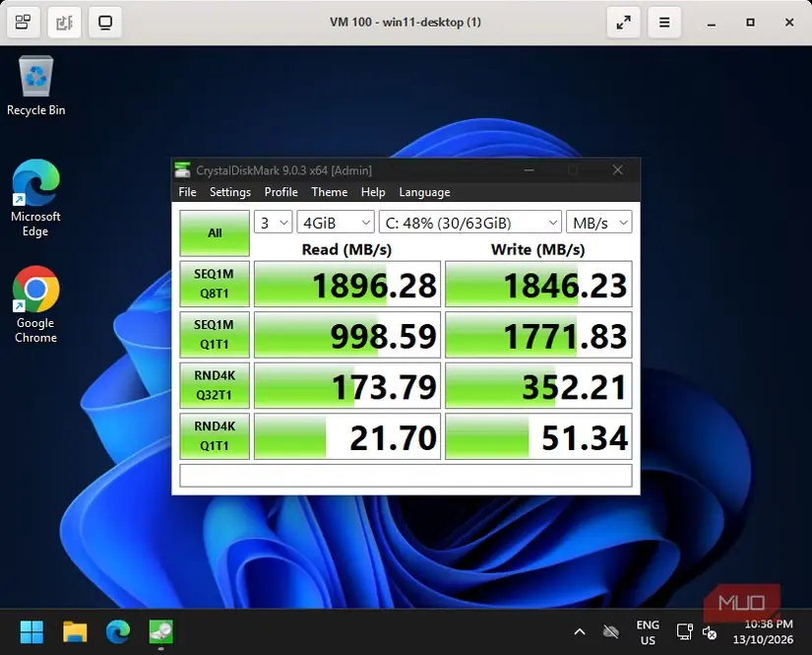This screenshot has width=812, height=655.
Task: Open the Help menu
Action: point(373,192)
